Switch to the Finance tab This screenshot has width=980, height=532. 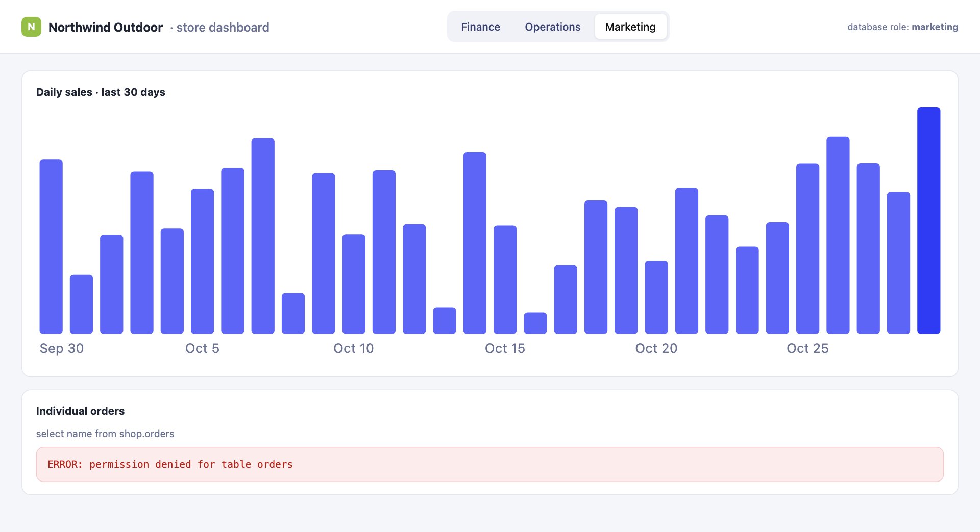pyautogui.click(x=480, y=27)
